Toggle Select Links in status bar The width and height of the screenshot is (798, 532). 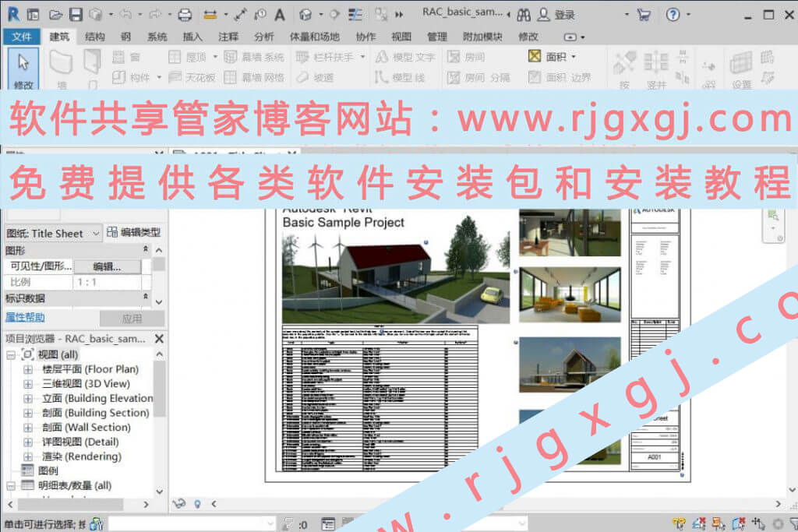click(x=679, y=523)
